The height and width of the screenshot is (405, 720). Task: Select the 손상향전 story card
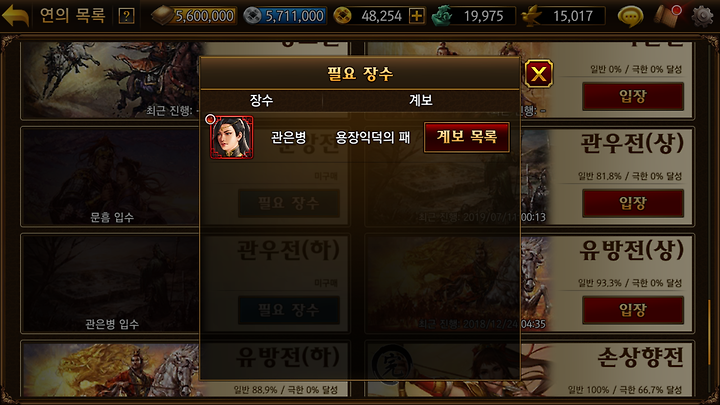tap(529, 369)
